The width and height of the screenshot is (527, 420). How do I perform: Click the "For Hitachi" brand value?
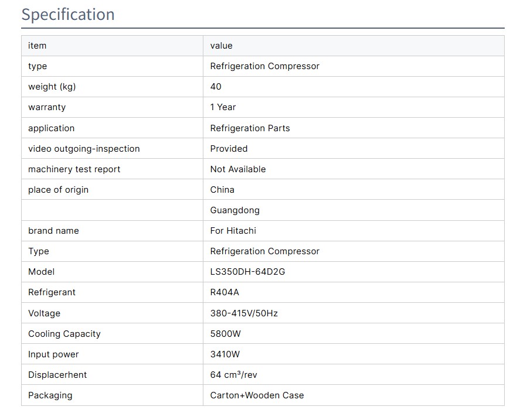[233, 231]
